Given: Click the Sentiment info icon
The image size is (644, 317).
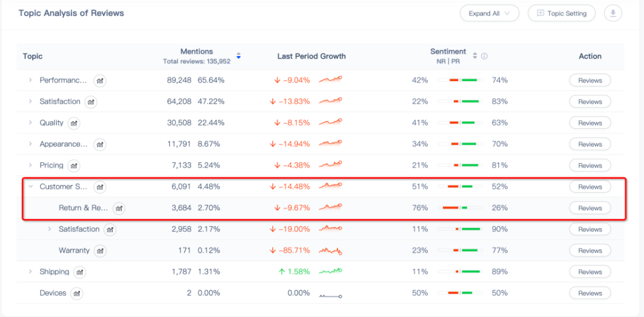Looking at the screenshot, I should tap(484, 56).
